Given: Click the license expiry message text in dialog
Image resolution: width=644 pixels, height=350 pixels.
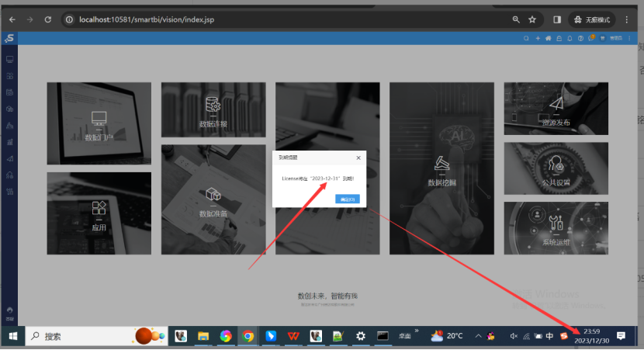Looking at the screenshot, I should tap(318, 178).
